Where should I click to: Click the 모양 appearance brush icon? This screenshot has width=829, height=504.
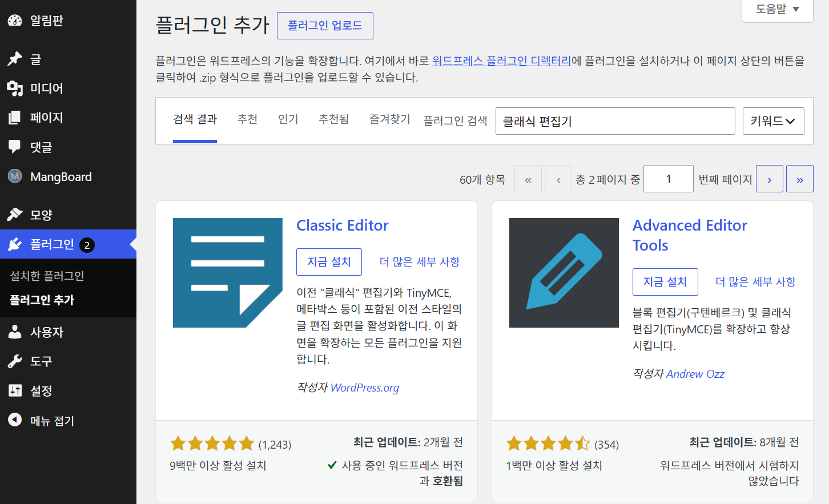pos(15,215)
